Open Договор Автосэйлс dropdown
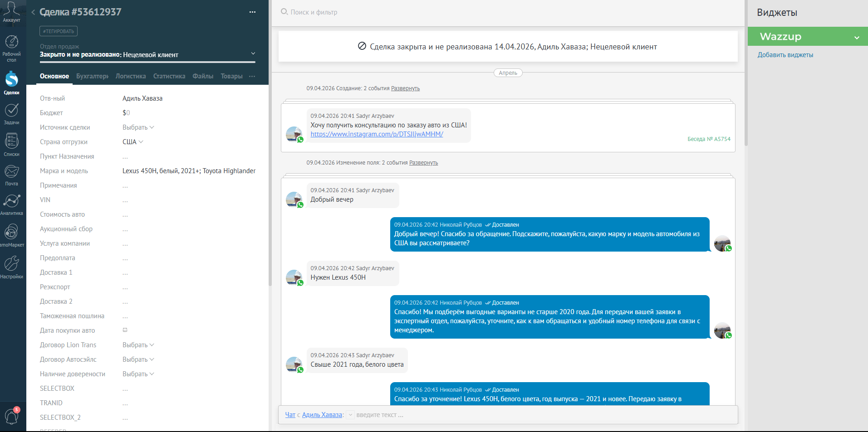Image resolution: width=868 pixels, height=432 pixels. point(138,359)
